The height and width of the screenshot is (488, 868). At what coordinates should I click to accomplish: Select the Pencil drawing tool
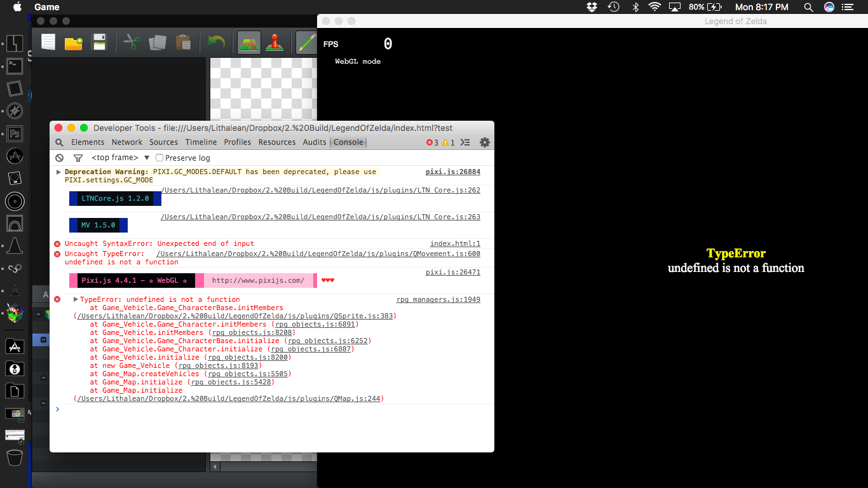(x=307, y=43)
